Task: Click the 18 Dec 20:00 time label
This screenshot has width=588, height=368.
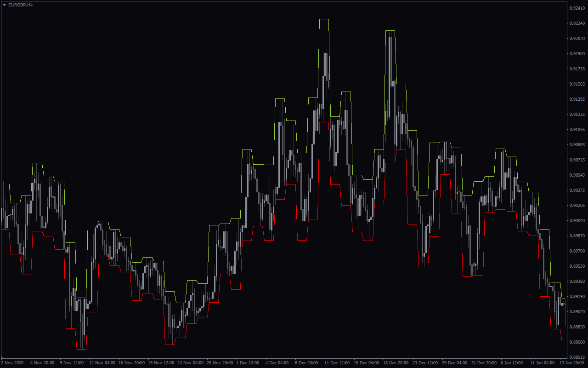Action: 396,362
